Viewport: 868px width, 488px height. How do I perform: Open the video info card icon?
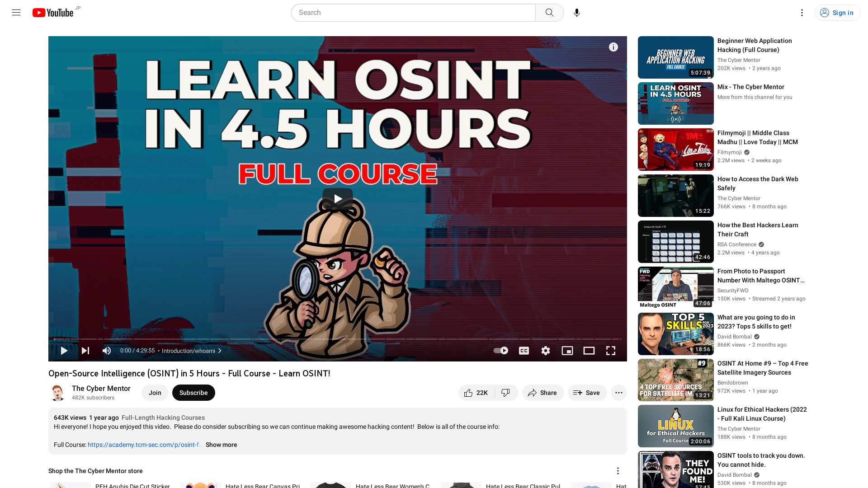click(613, 47)
